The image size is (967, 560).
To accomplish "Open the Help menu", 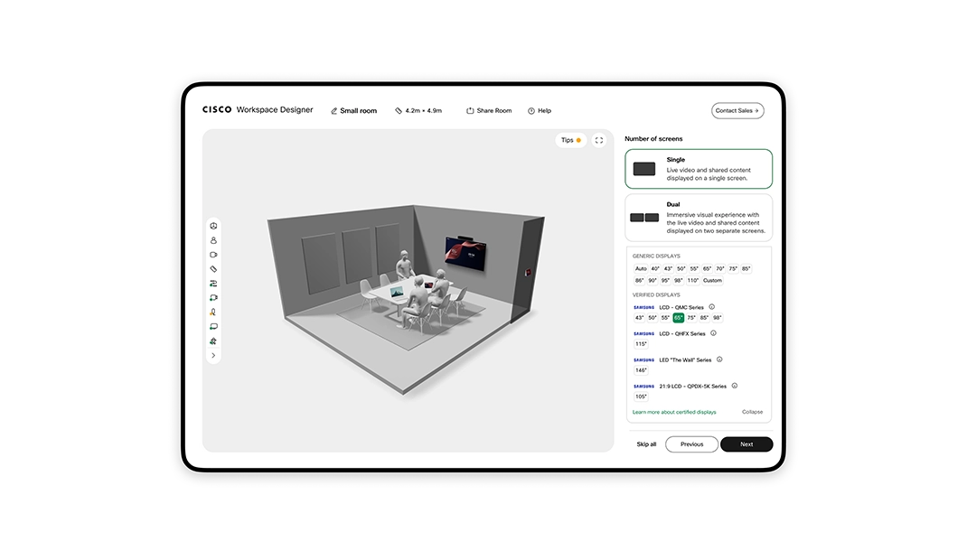I will 539,111.
